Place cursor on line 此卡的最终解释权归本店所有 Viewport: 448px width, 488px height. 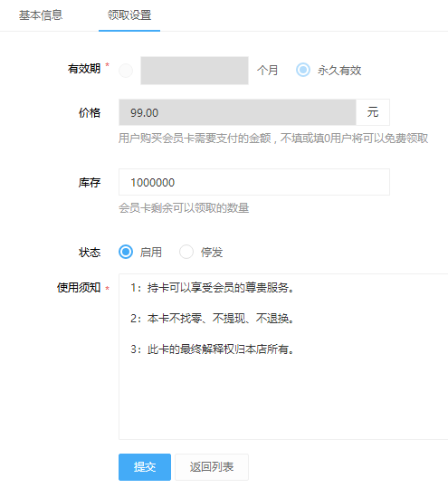[212, 349]
